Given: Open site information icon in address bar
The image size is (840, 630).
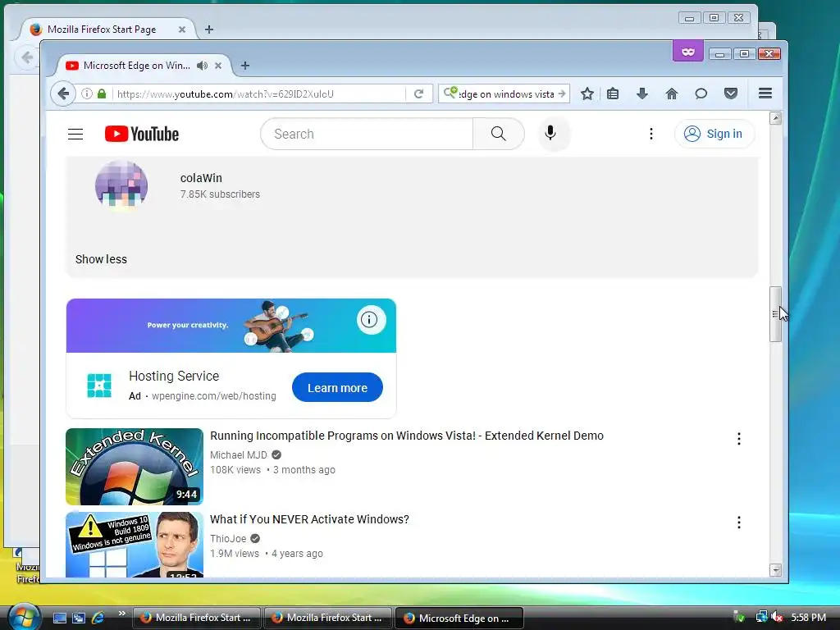Looking at the screenshot, I should coord(86,94).
